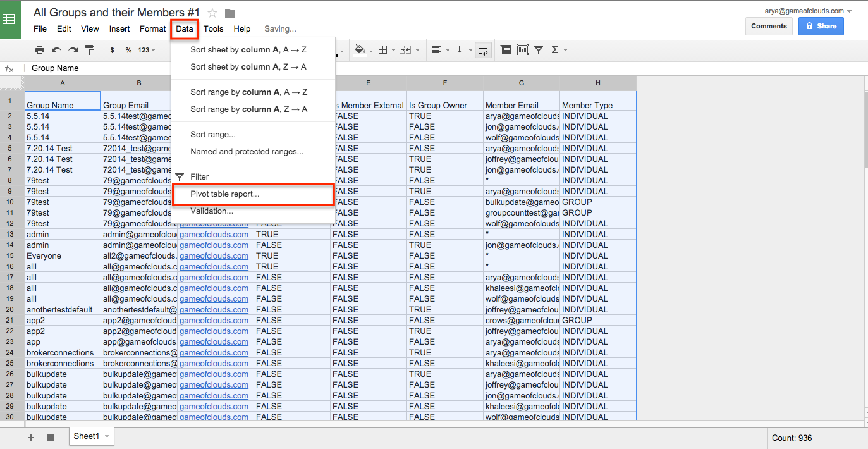Star this spreadsheet
Viewport: 868px width, 449px height.
pos(212,13)
